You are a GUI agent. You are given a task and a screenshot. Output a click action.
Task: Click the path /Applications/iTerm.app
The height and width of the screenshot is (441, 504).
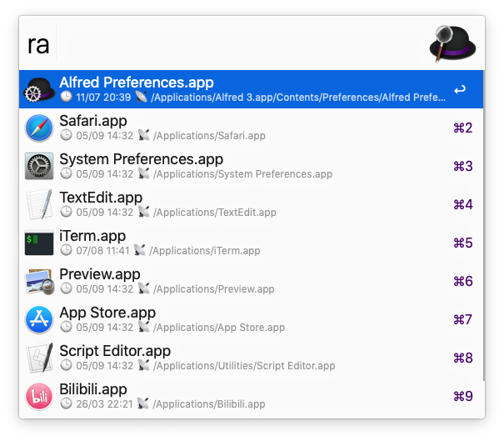coord(204,250)
